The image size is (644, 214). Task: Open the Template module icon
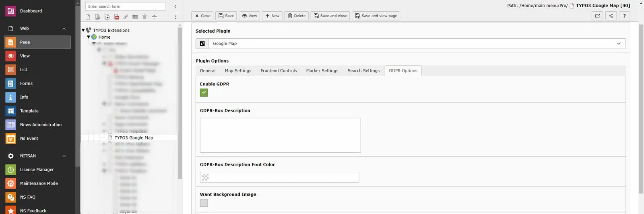[x=10, y=111]
